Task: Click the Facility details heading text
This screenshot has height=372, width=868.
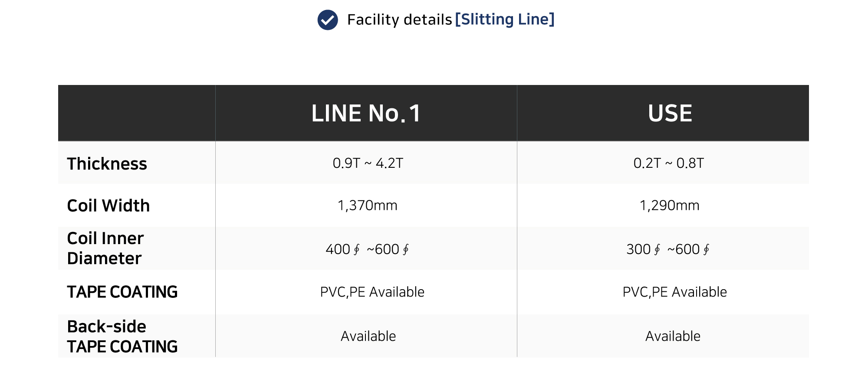Action: coord(399,20)
